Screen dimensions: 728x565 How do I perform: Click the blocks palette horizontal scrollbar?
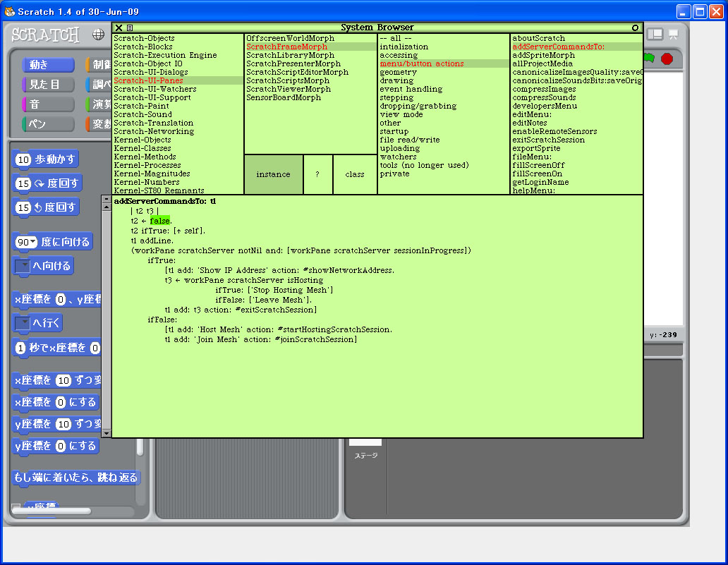tap(51, 511)
